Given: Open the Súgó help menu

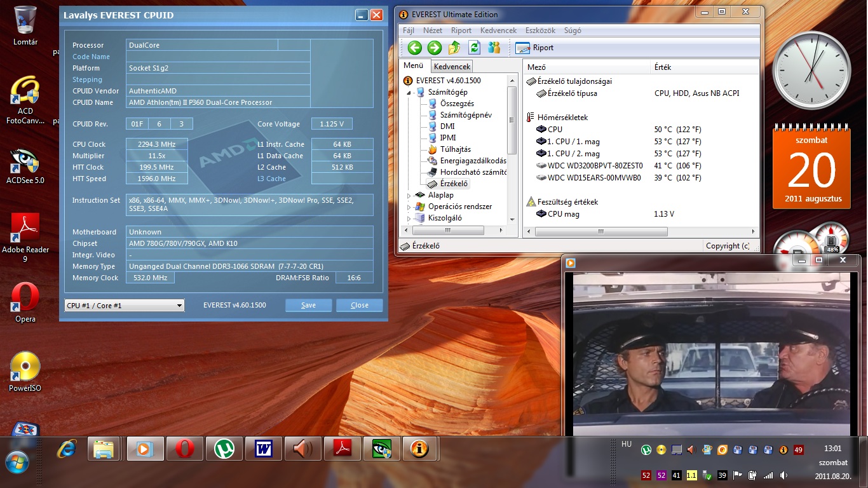Looking at the screenshot, I should pyautogui.click(x=573, y=30).
